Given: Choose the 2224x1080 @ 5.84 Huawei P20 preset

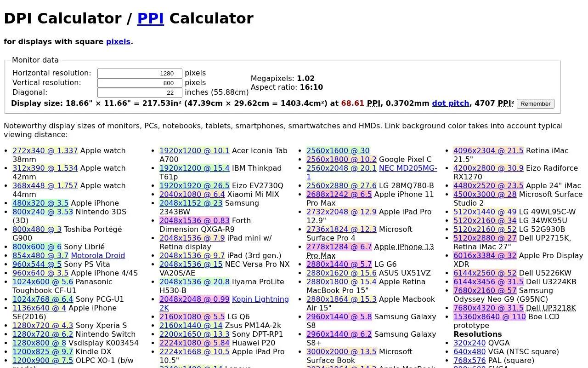Looking at the screenshot, I should [x=194, y=343].
